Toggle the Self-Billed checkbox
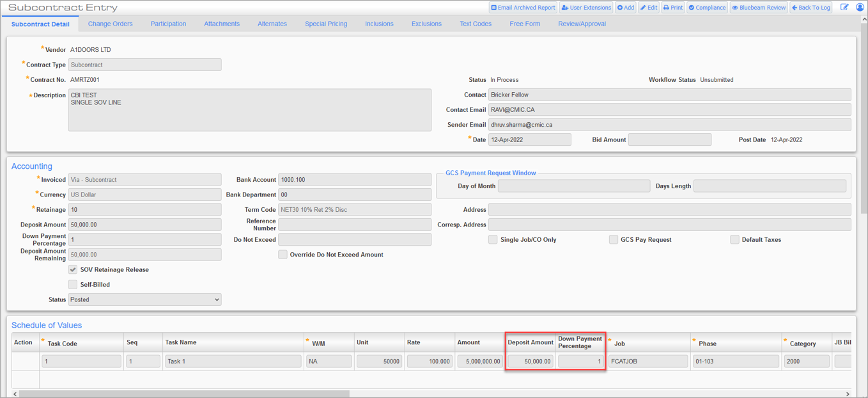Viewport: 868px width, 398px height. [x=73, y=284]
